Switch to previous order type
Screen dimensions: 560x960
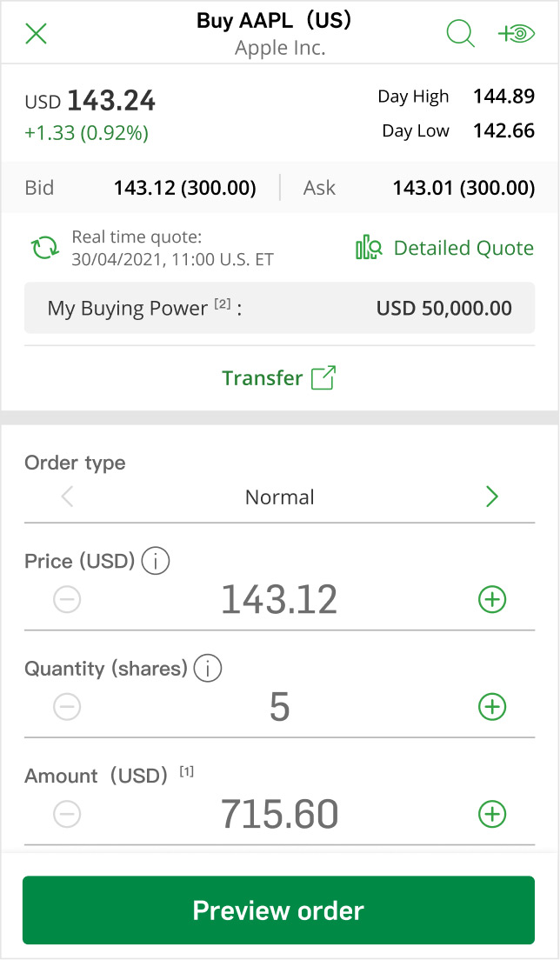coord(67,497)
